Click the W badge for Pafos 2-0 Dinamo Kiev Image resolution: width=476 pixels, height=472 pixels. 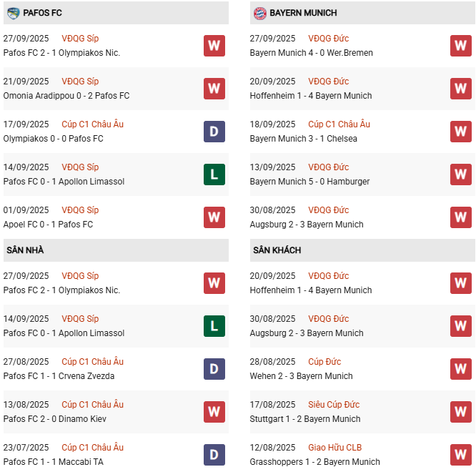[214, 412]
